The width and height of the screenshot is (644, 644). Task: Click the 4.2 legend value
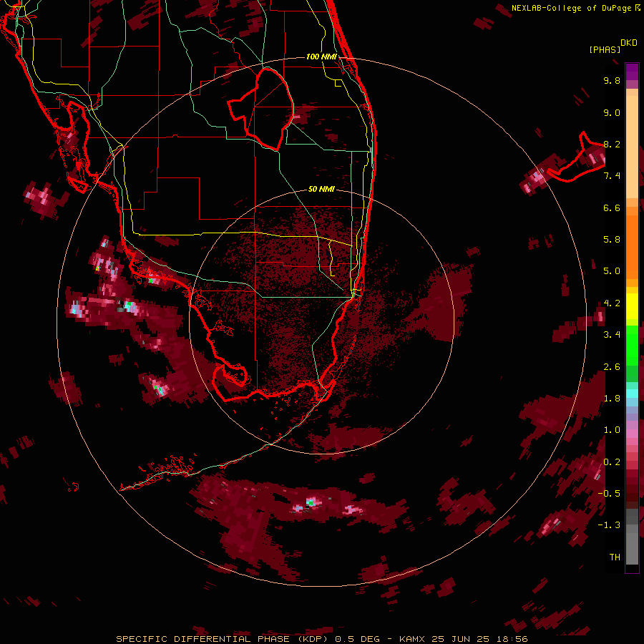[612, 303]
